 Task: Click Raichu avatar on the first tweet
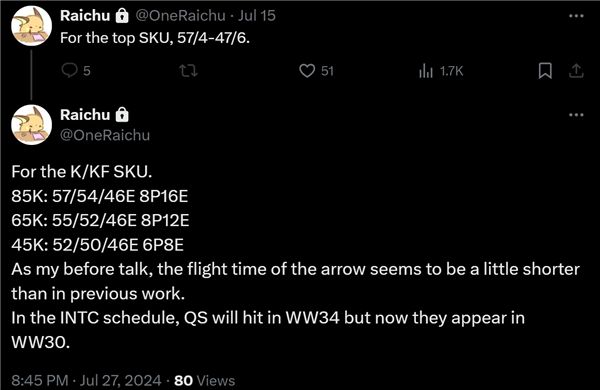click(31, 26)
